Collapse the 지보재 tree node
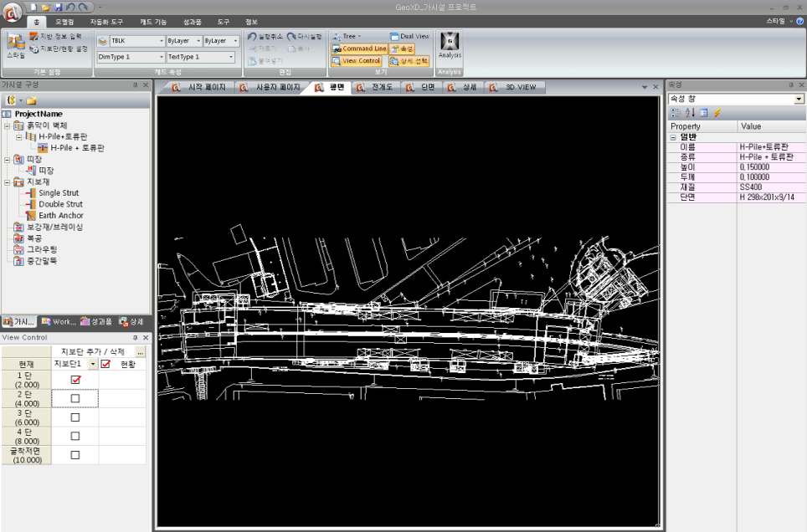This screenshot has width=807, height=532. click(x=7, y=182)
